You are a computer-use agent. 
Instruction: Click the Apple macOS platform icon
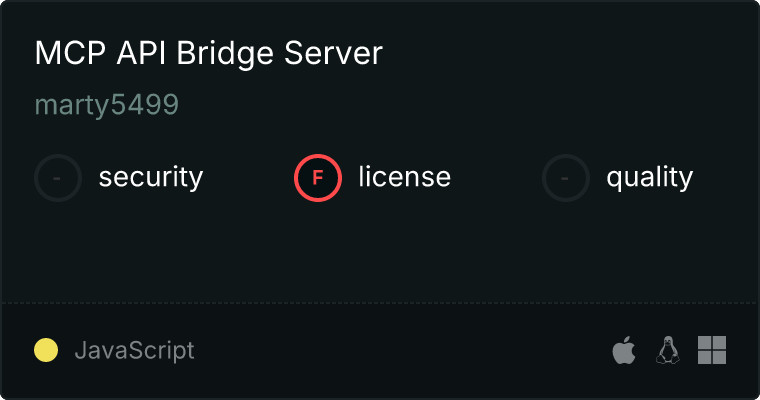(623, 350)
